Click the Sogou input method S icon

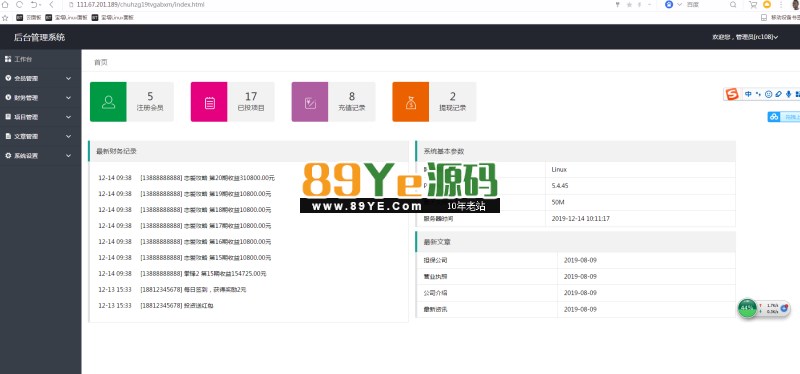(x=732, y=94)
